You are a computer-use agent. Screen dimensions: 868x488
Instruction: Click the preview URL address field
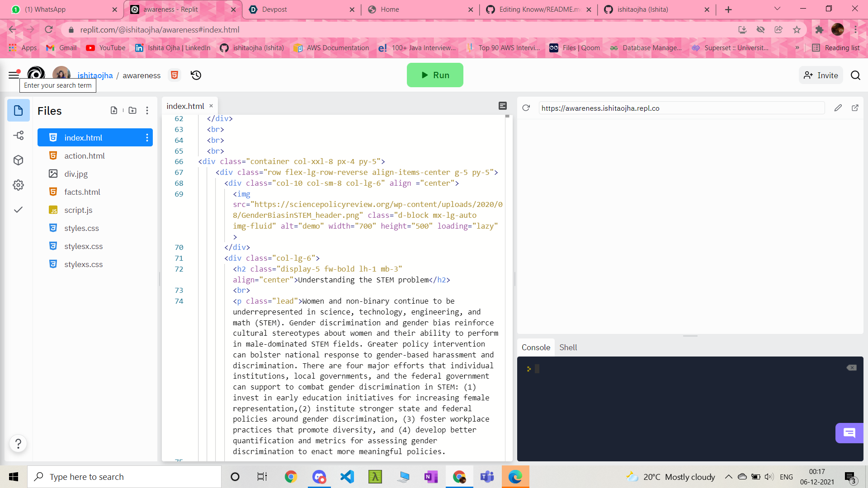click(680, 108)
